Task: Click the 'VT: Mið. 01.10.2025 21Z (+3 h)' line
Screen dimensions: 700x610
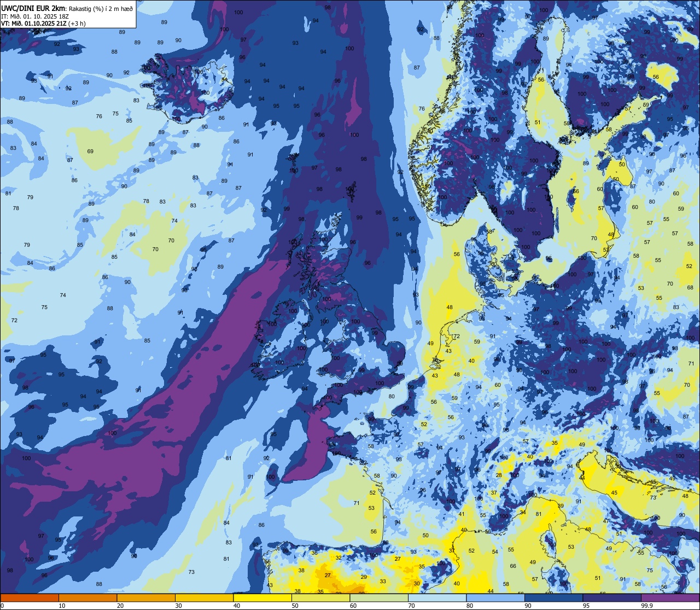Action: [x=43, y=24]
